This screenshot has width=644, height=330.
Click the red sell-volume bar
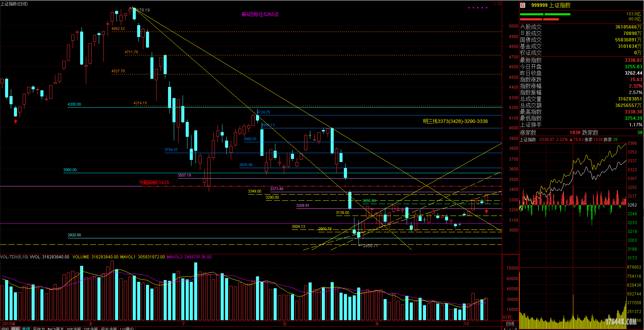(x=539, y=19)
